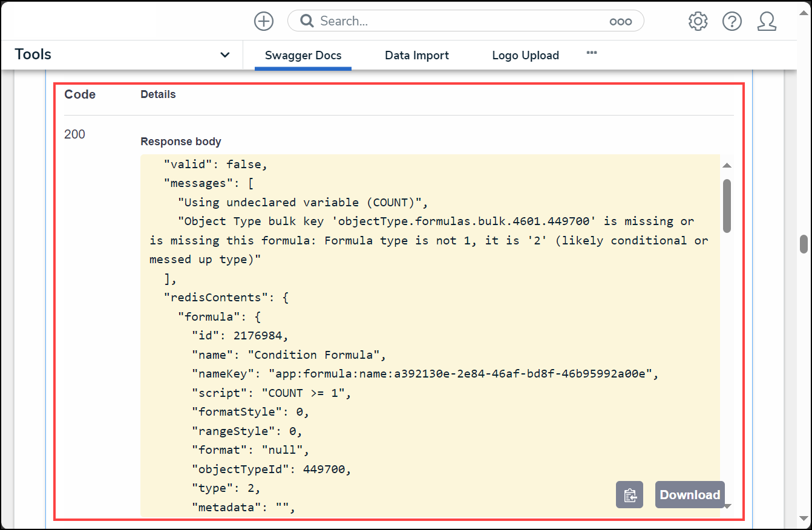Open the user profile icon
812x530 pixels.
tap(767, 21)
